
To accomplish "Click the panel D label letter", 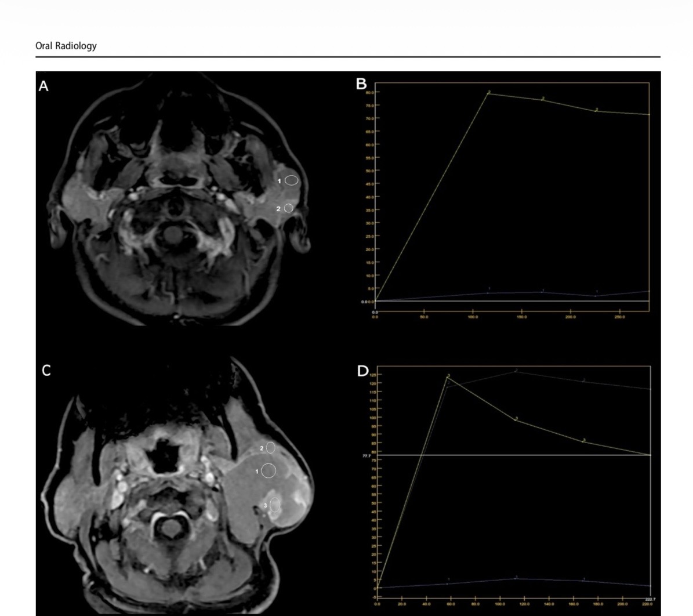I will (363, 371).
